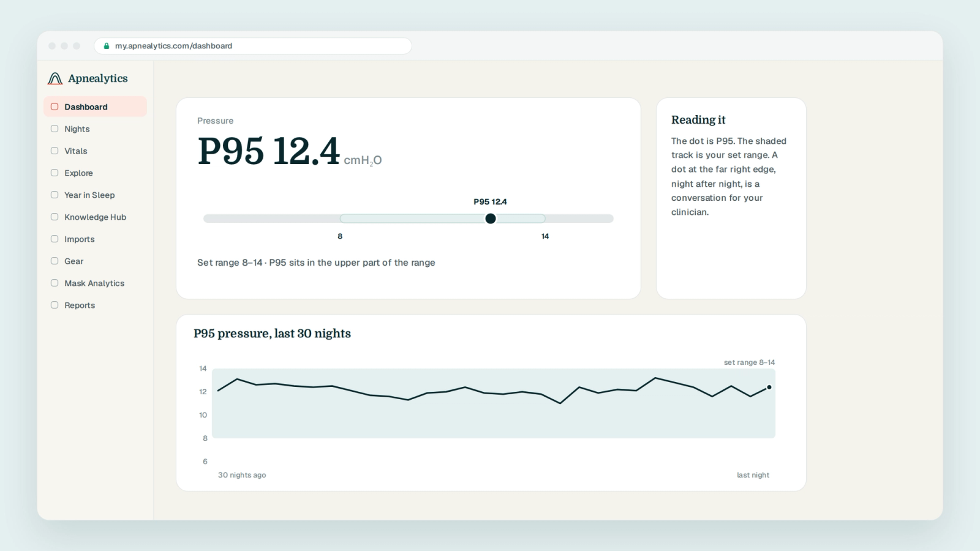Go to the Gear section
Viewport: 980px width, 551px height.
(95, 261)
